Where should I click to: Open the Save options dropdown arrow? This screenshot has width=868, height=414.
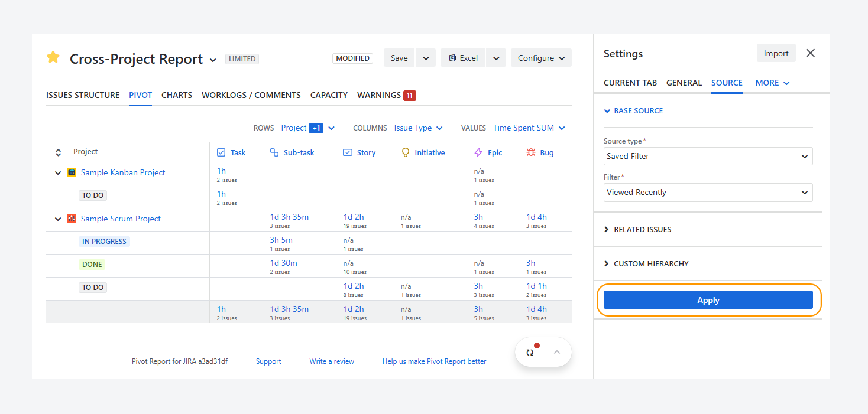[426, 58]
